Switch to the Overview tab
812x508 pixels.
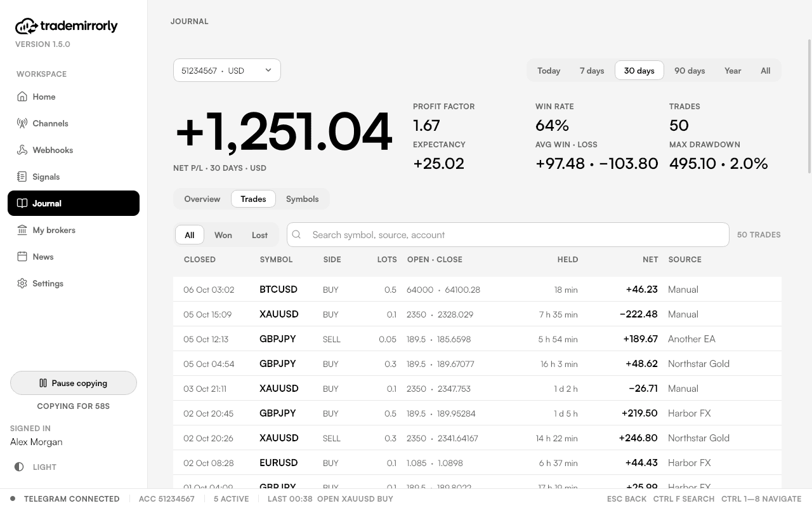202,199
